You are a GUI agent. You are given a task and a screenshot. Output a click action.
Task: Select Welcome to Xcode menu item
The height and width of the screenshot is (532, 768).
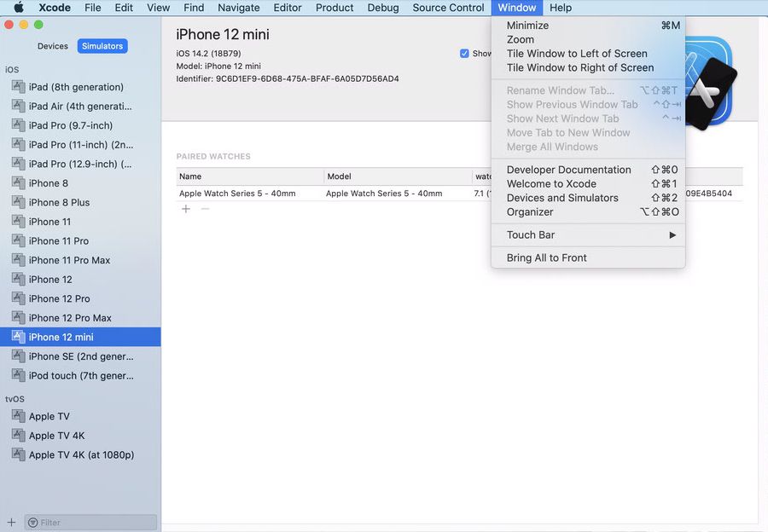coord(588,183)
